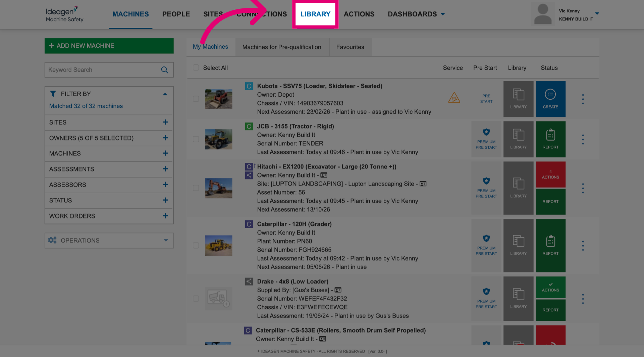Viewport: 644px width, 357px height.
Task: Open Report tile for Hitachi EX1200
Action: 550,202
